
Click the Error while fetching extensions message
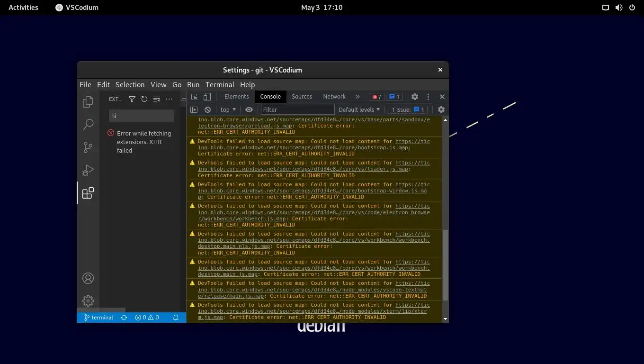pyautogui.click(x=144, y=142)
